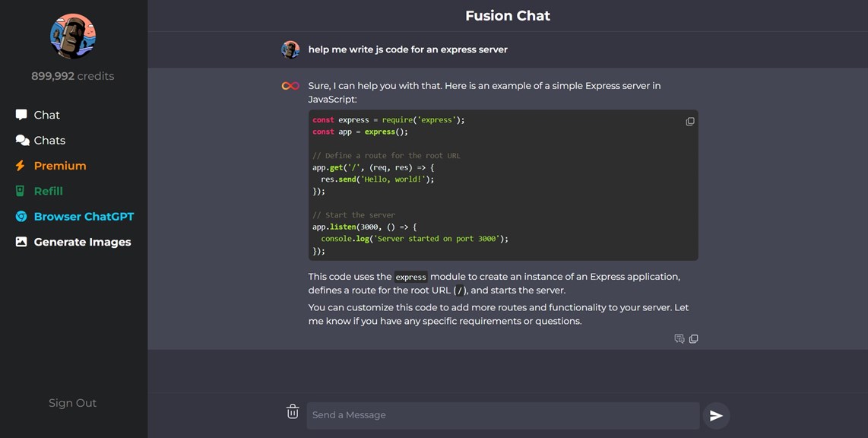Viewport: 868px width, 438px height.
Task: Click the Browser ChatGPT Chrome icon
Action: tap(21, 217)
